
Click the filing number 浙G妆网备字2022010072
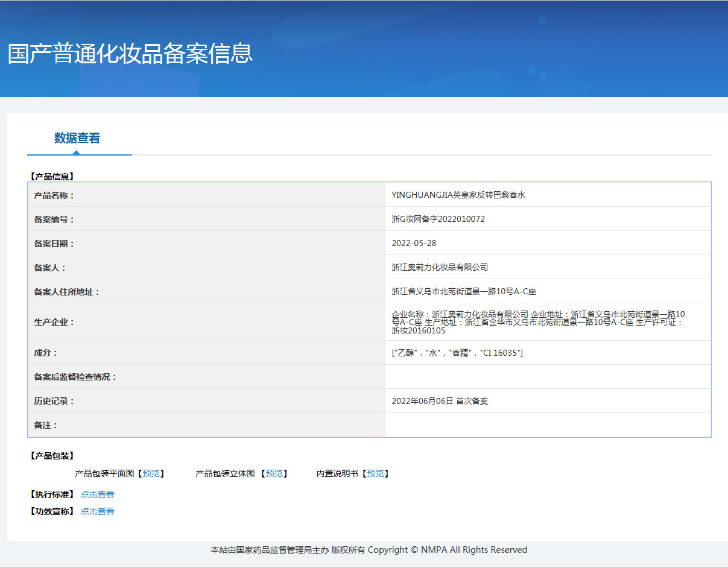[438, 219]
